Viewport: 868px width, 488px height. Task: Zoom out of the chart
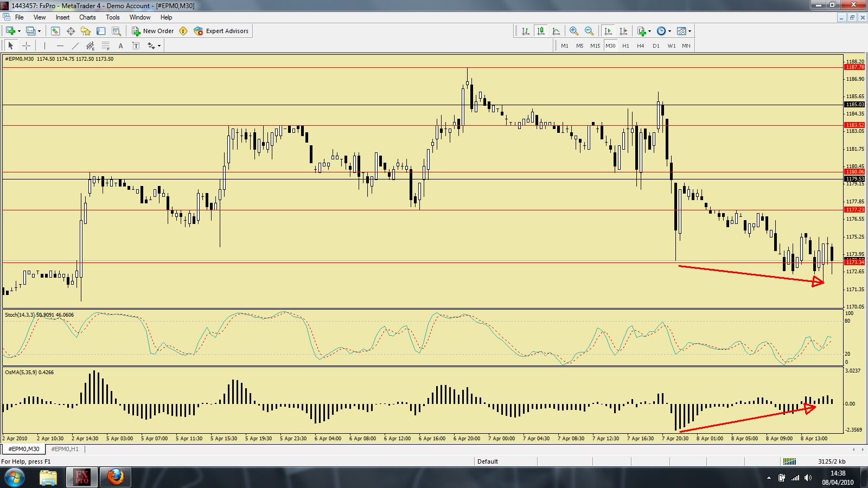point(589,31)
